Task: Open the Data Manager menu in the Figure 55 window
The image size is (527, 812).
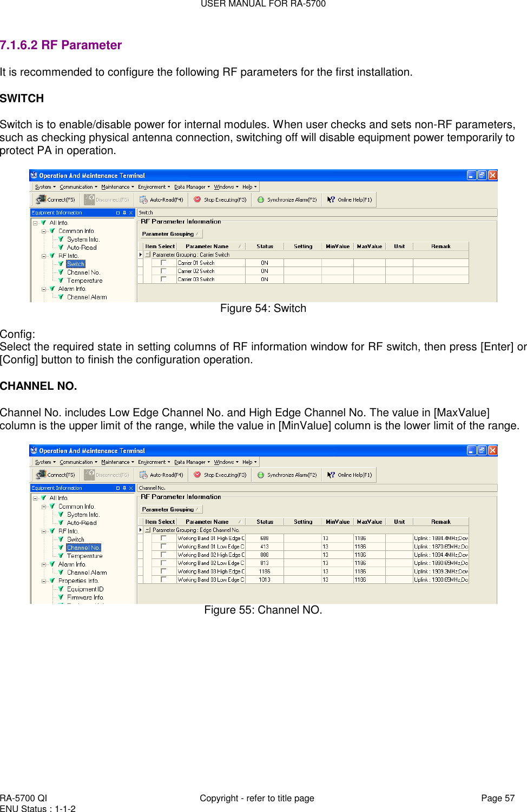Action: click(x=192, y=462)
